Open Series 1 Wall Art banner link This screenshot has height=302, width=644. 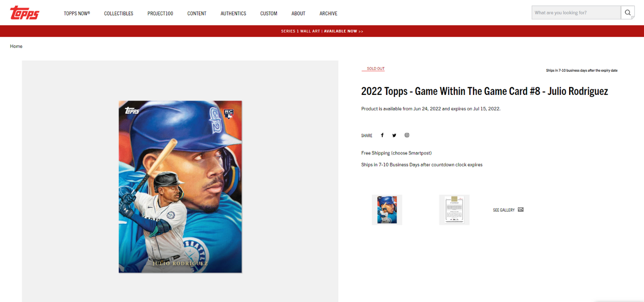[x=322, y=31]
